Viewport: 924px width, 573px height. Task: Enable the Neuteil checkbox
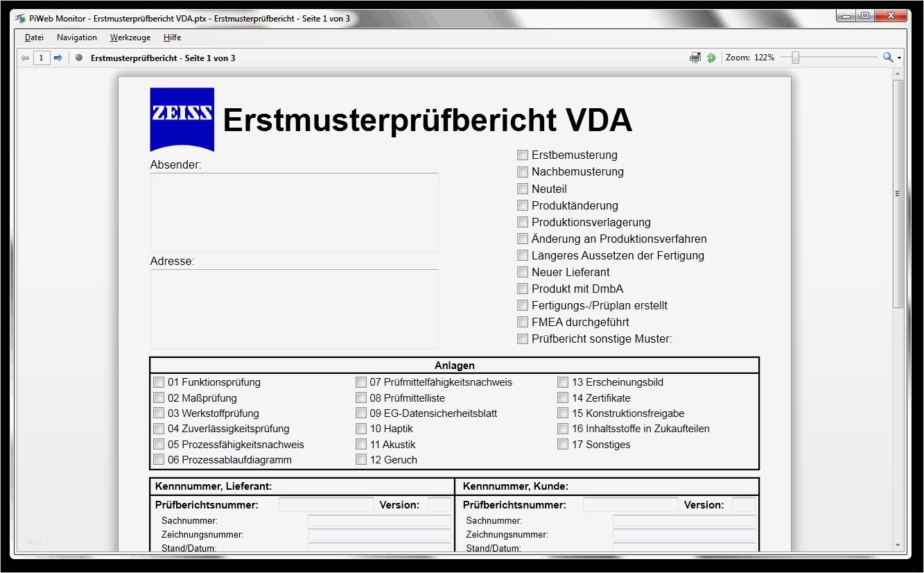(x=523, y=189)
